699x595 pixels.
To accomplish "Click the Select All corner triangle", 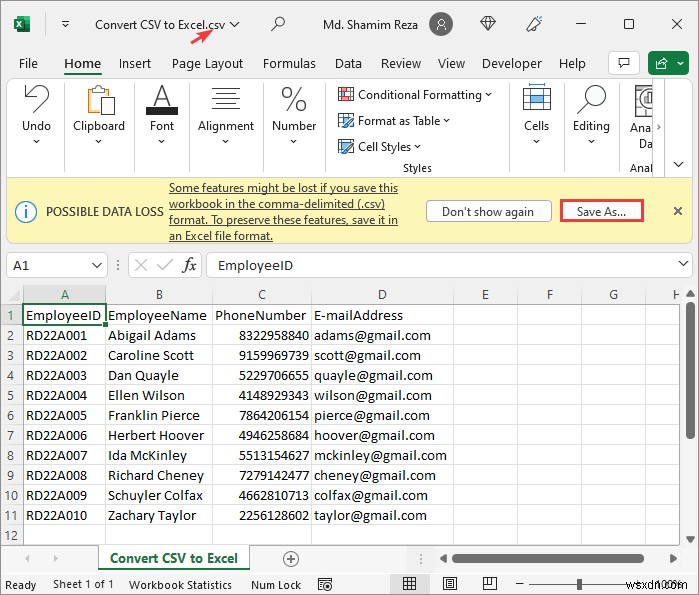I will click(x=13, y=295).
